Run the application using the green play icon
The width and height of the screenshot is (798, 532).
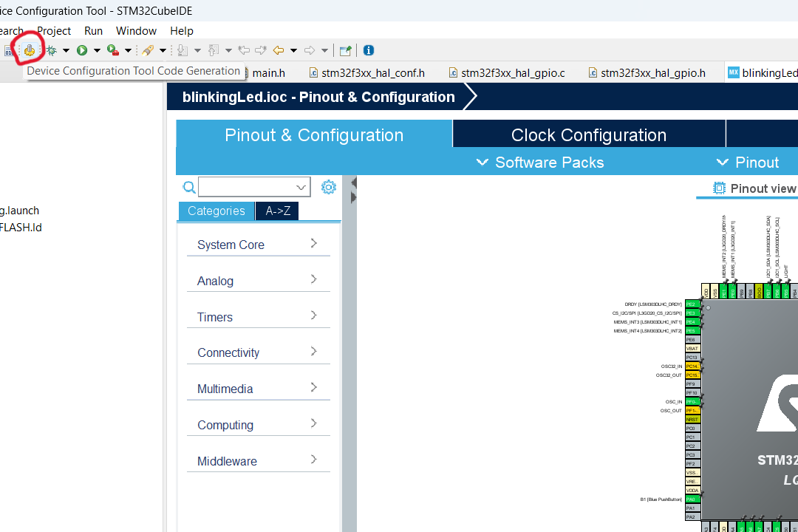tap(81, 50)
